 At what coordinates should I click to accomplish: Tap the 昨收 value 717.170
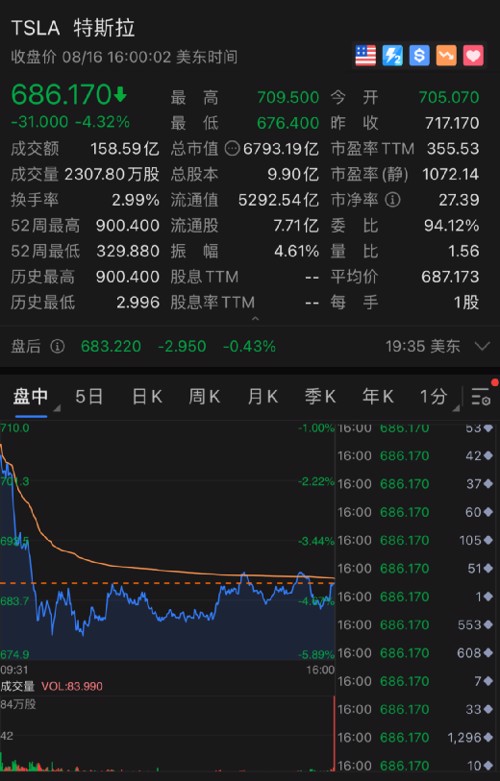[452, 123]
